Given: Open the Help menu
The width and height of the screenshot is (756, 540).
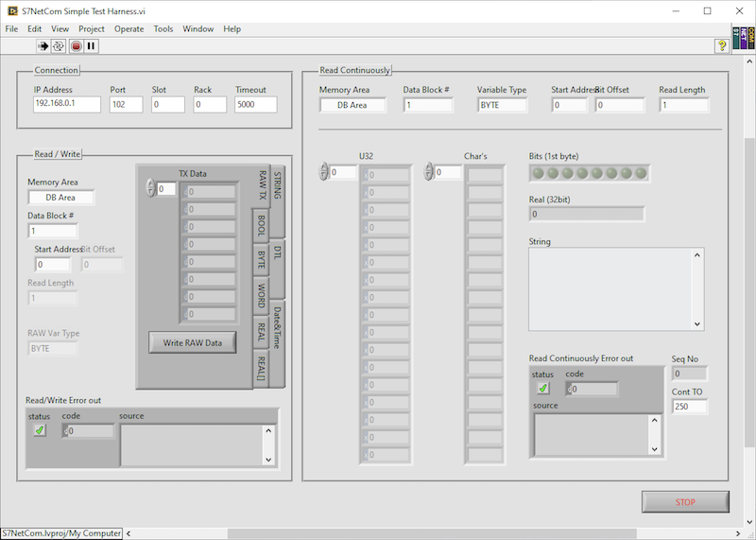Looking at the screenshot, I should 232,29.
